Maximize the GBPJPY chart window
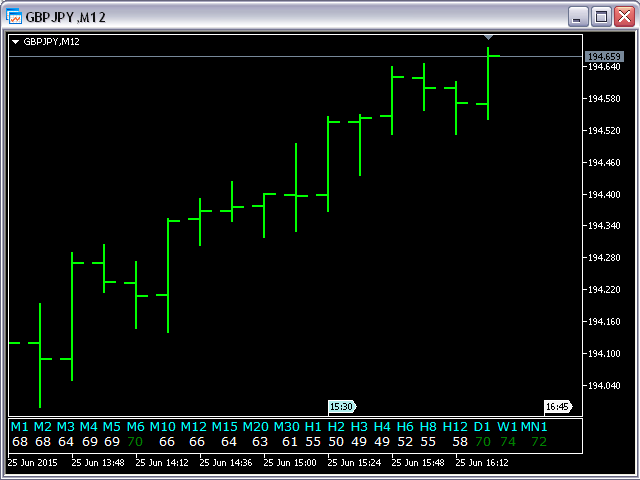Viewport: 640px width, 480px height. tap(601, 17)
